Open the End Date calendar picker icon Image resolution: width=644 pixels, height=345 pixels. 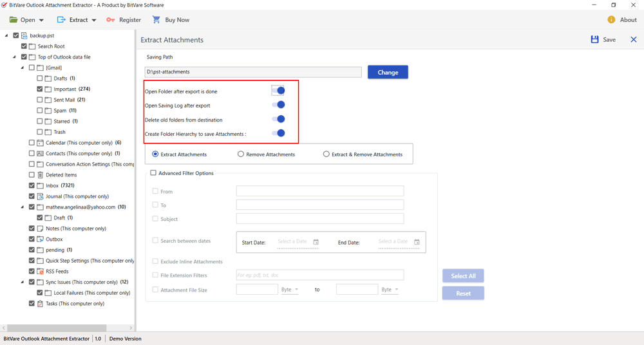(417, 242)
